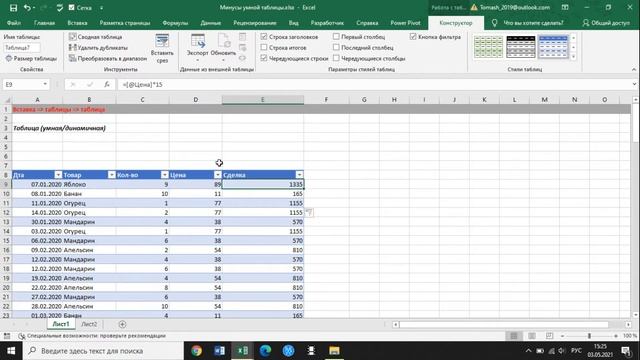Click the Refresh (Обновить) icon
Image resolution: width=640 pixels, height=360 pixels.
tap(223, 46)
